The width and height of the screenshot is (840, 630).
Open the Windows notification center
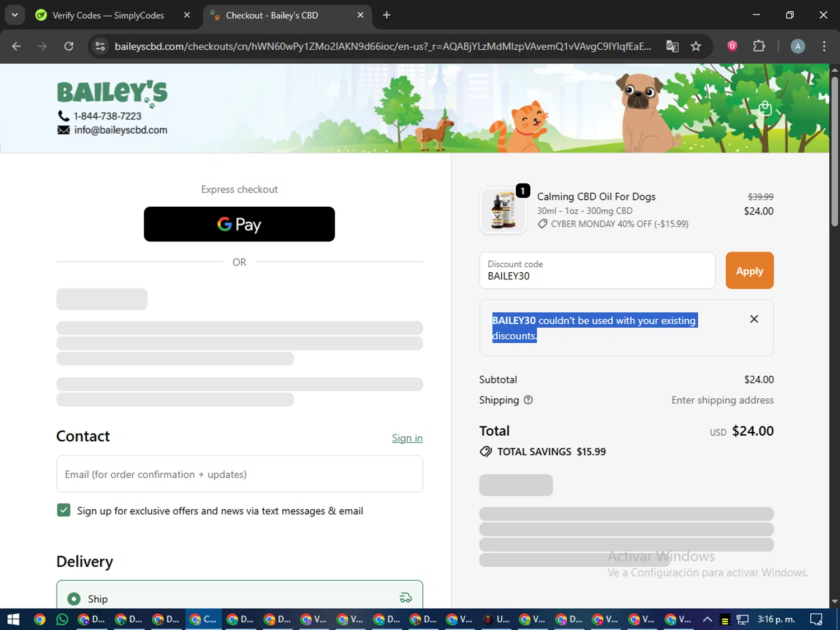click(816, 619)
